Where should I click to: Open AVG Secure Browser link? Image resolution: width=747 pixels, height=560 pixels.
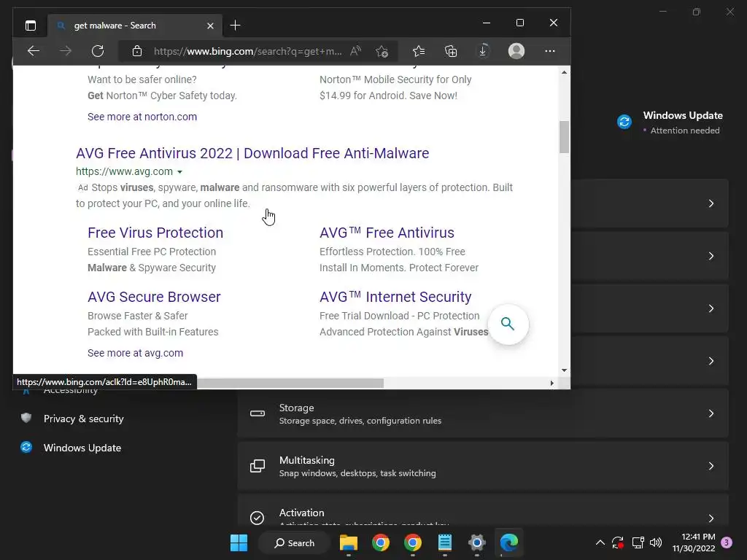pyautogui.click(x=154, y=297)
